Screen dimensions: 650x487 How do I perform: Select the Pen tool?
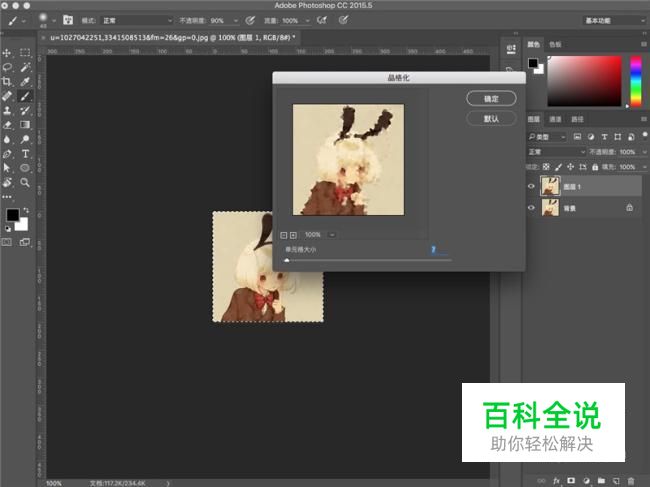[7, 154]
